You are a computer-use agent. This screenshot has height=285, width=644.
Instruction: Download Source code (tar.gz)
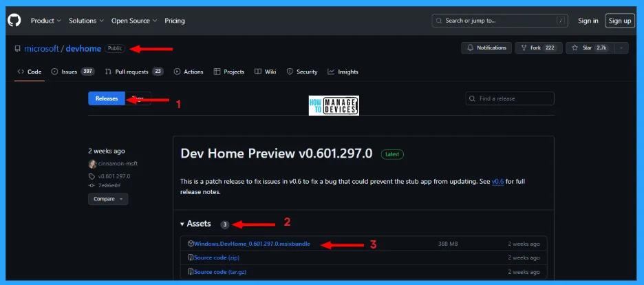pyautogui.click(x=220, y=271)
